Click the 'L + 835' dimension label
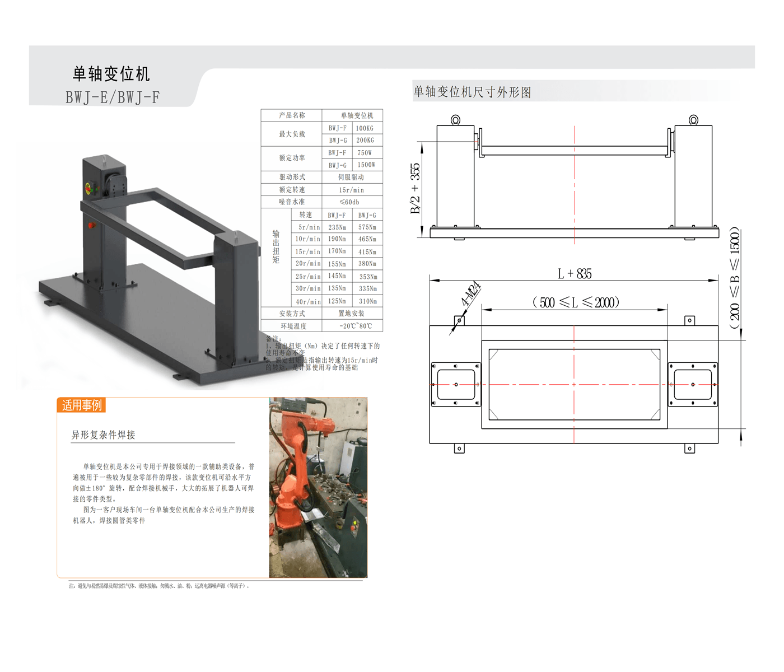The width and height of the screenshot is (784, 672). coord(575,274)
